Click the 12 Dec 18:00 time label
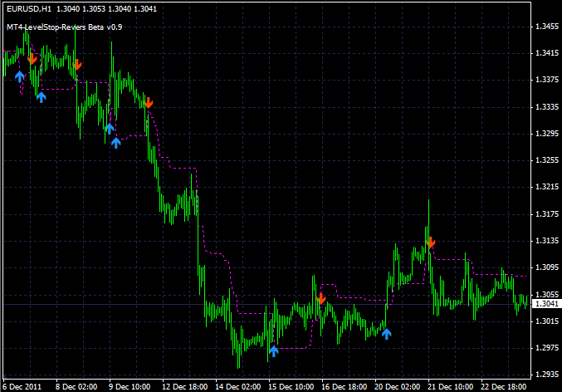This screenshot has height=392, width=562. tap(184, 387)
